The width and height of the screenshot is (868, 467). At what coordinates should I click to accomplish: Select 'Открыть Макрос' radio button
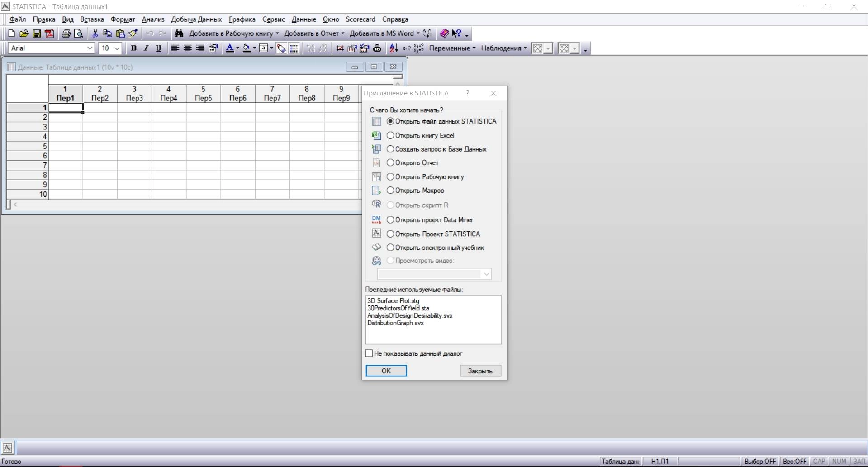click(x=390, y=190)
